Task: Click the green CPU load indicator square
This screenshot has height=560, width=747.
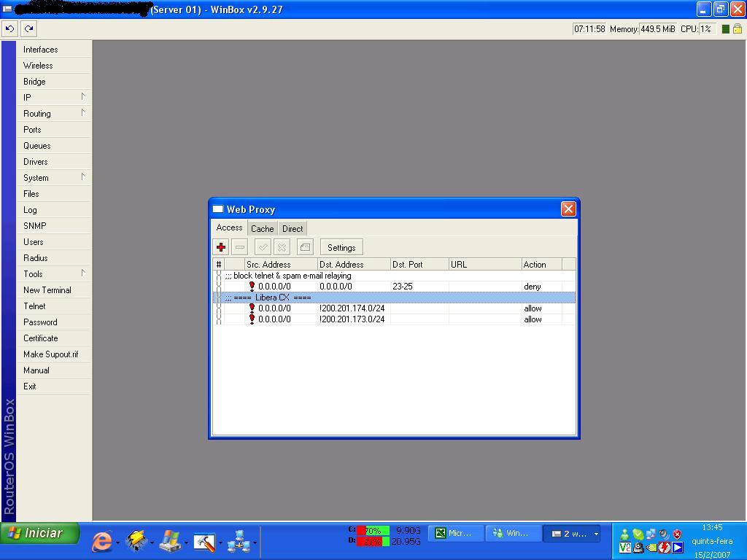Action: tap(726, 29)
